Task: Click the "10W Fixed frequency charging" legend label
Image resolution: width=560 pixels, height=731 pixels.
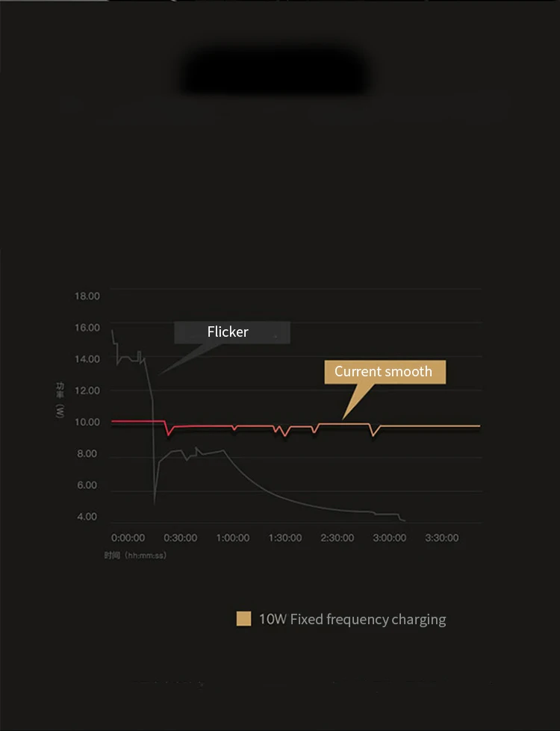Action: point(352,619)
